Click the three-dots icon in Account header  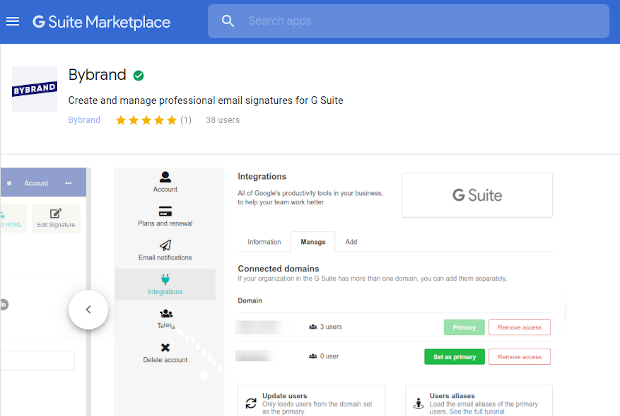pyautogui.click(x=68, y=183)
